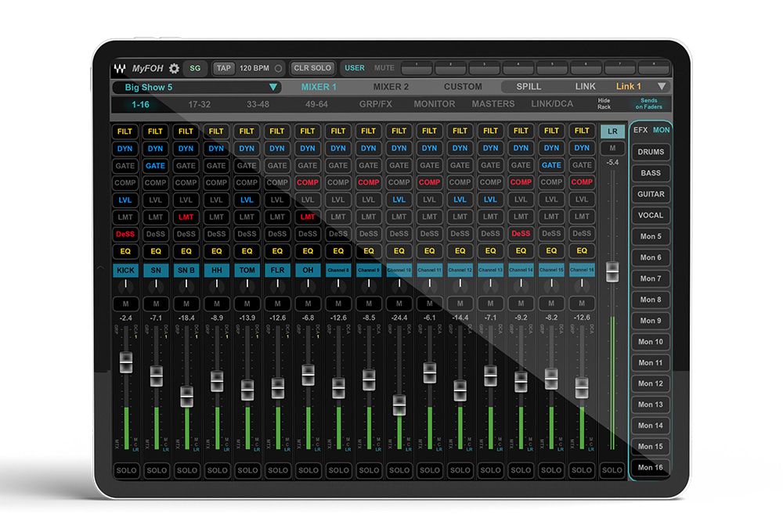This screenshot has width=783, height=532.
Task: Mute the KICK channel
Action: pos(125,304)
